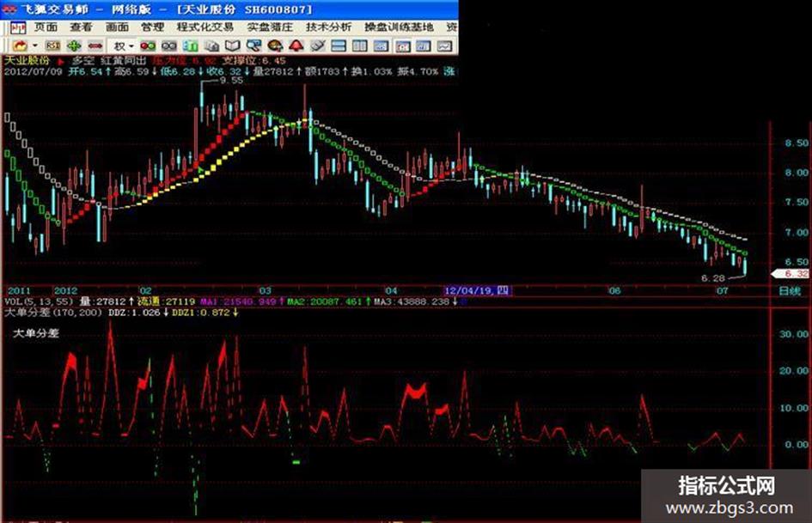Screen dimensions: 812x523
Task: Open the 实盘猎庄 menu
Action: pos(270,27)
